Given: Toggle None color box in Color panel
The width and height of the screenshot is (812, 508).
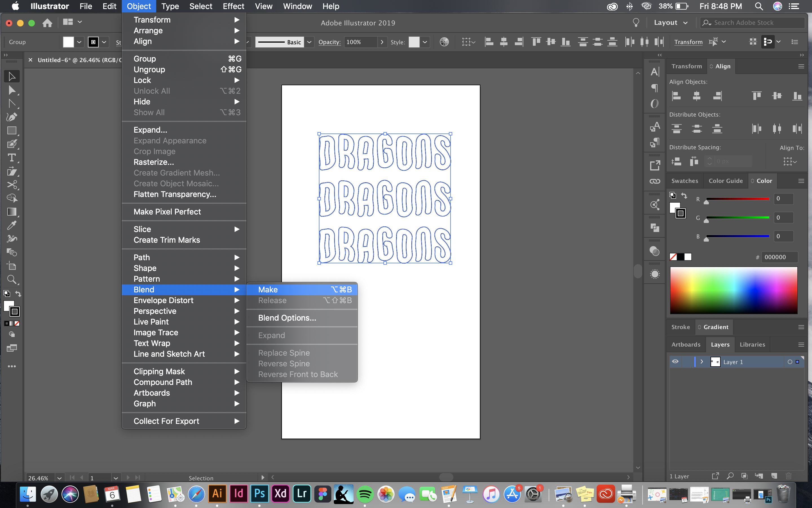Looking at the screenshot, I should click(x=673, y=257).
